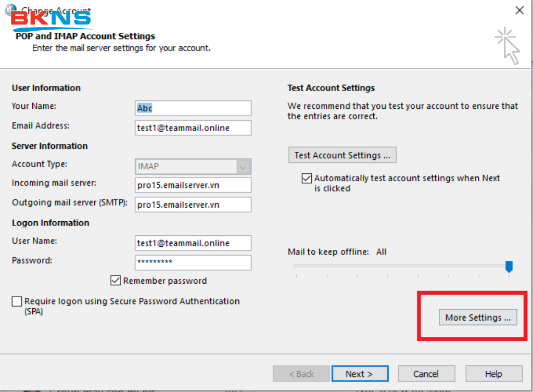Click into the Email Address field

pyautogui.click(x=193, y=128)
